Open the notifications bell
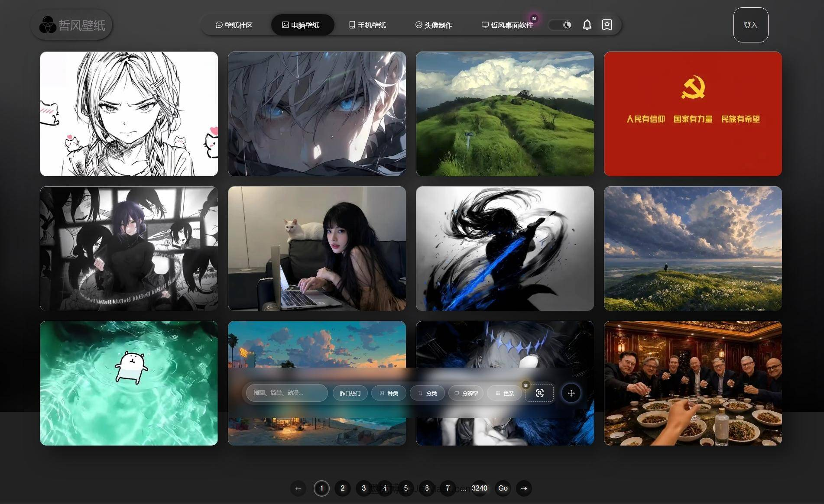The height and width of the screenshot is (504, 824). pos(587,25)
